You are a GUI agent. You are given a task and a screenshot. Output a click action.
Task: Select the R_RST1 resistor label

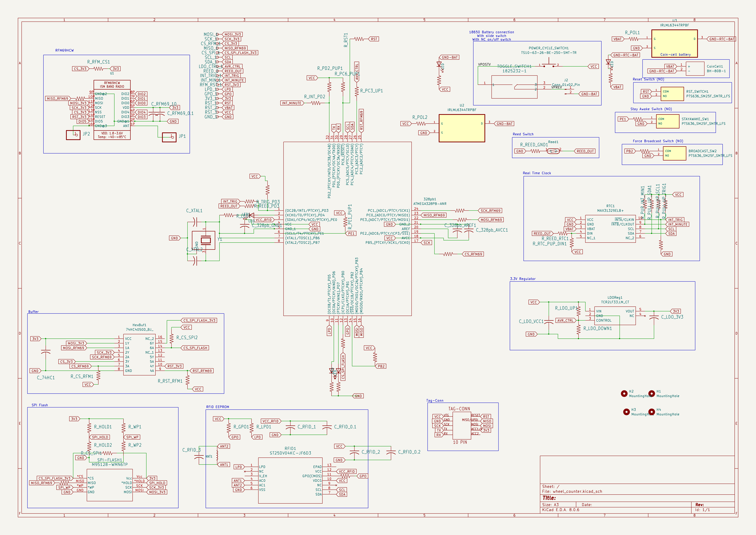pyautogui.click(x=346, y=40)
